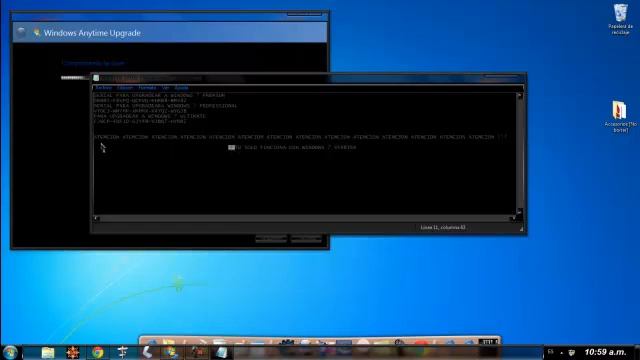Open the File Explorer taskbar icon
Screen dimensions: 640x360
tap(48, 352)
